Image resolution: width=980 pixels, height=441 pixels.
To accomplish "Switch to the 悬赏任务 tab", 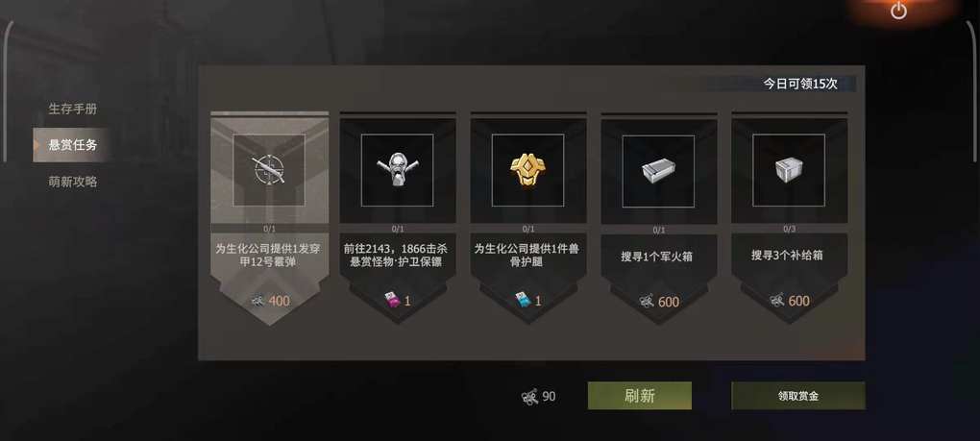I will click(x=72, y=145).
